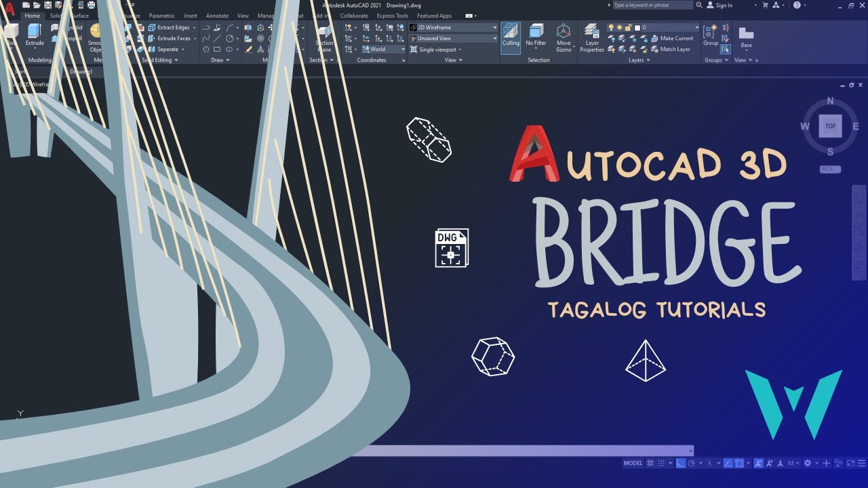Click the Sign In button
Screen dimensions: 868x488
click(719, 5)
